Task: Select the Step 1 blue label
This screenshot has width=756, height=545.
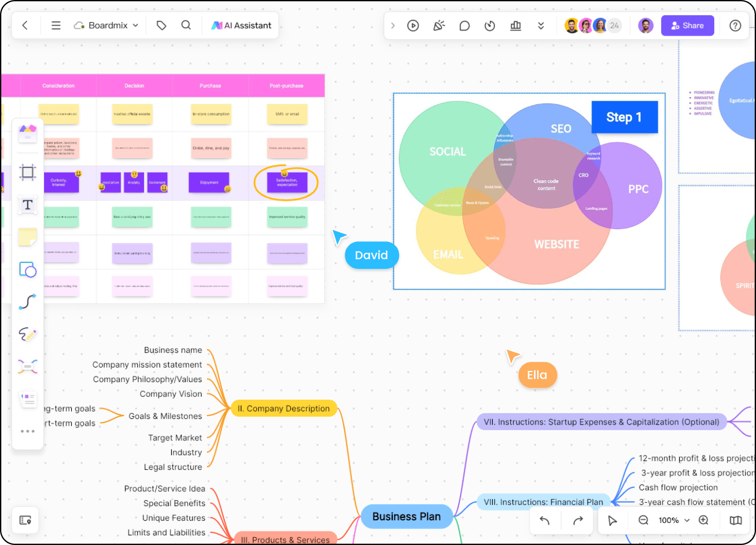Action: click(624, 117)
